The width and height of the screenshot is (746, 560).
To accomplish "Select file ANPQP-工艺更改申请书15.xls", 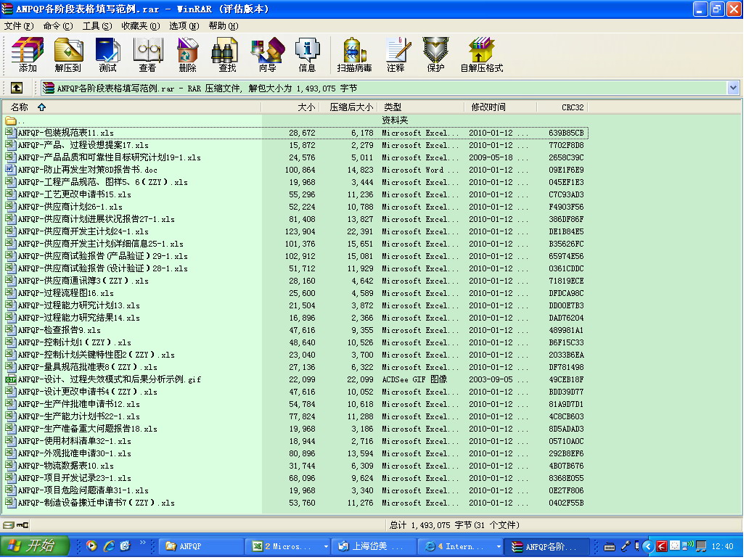I will [x=295, y=194].
